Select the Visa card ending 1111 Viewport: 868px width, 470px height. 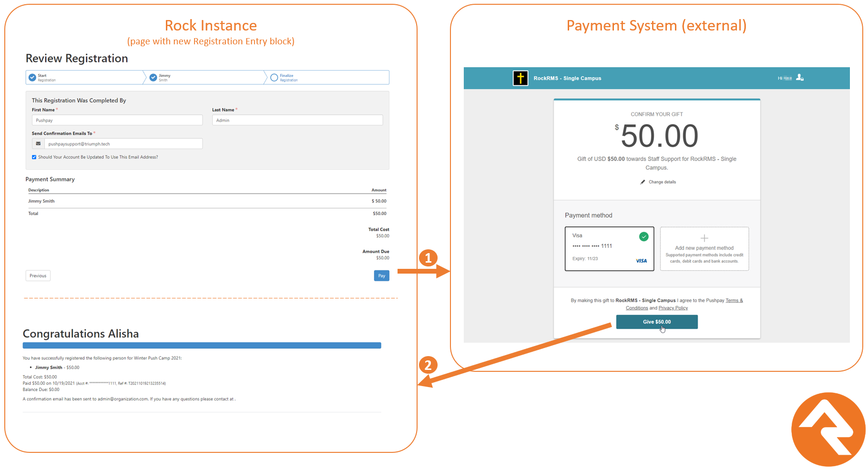(x=609, y=249)
